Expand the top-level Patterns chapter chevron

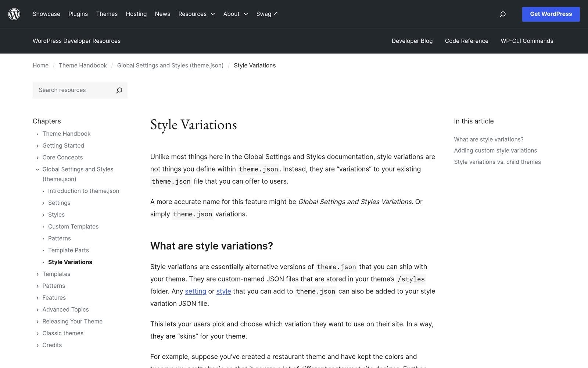(37, 286)
